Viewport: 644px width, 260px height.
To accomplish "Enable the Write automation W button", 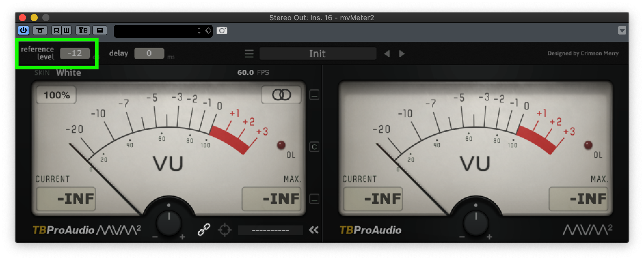I will coord(66,31).
